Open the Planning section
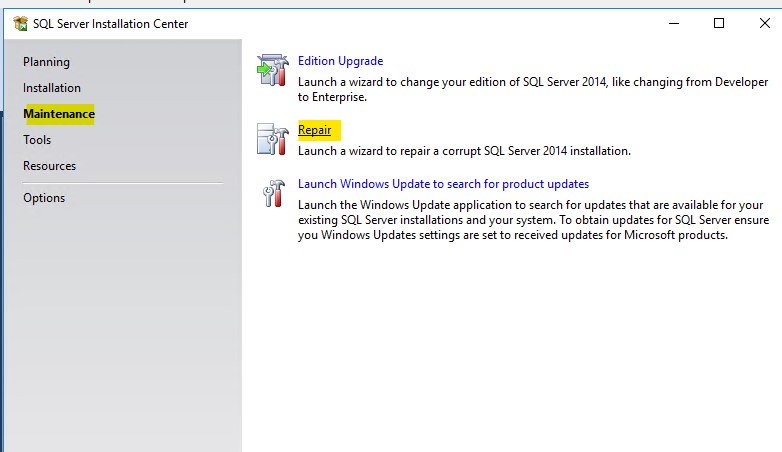This screenshot has height=452, width=782. (x=46, y=62)
